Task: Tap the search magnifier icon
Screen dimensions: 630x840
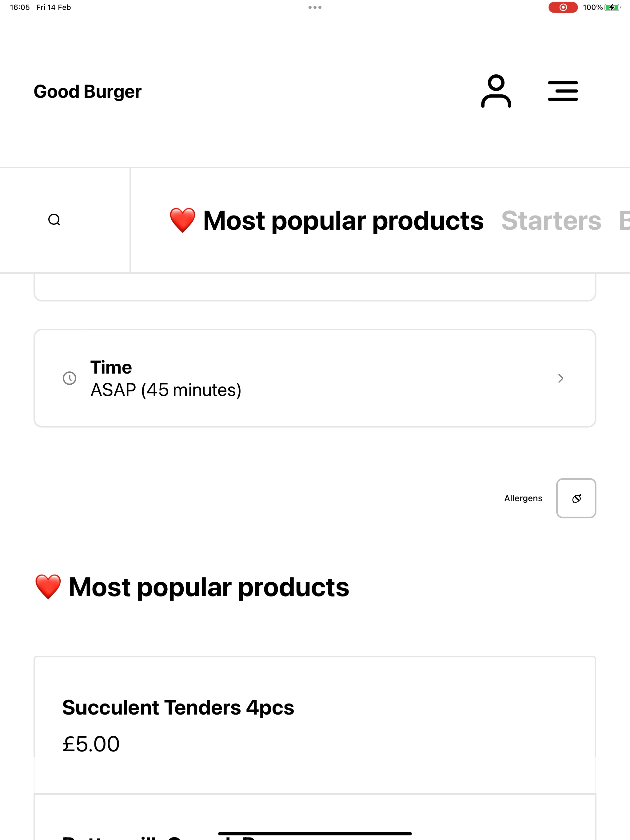Action: pyautogui.click(x=54, y=220)
